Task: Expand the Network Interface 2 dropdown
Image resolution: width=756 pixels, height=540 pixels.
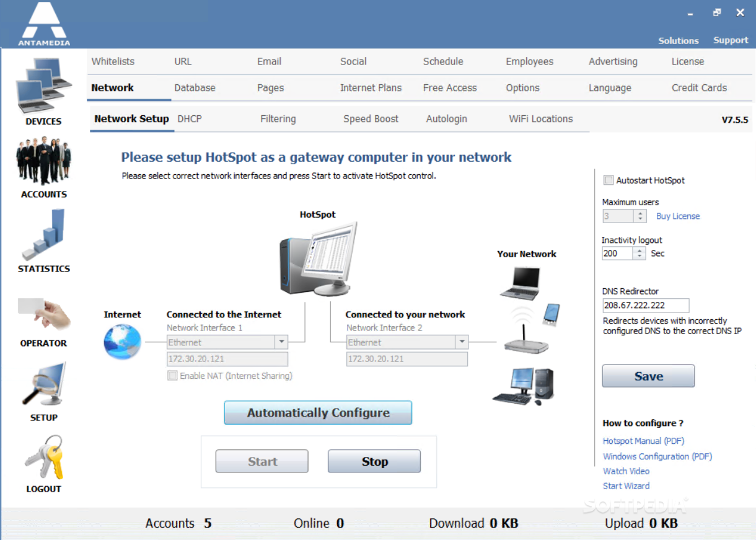Action: [x=461, y=342]
